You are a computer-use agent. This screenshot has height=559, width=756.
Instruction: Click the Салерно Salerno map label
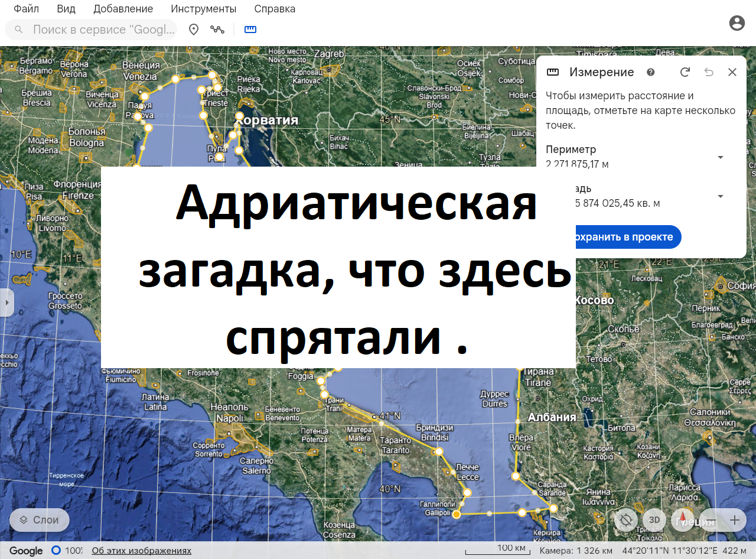pos(257,466)
